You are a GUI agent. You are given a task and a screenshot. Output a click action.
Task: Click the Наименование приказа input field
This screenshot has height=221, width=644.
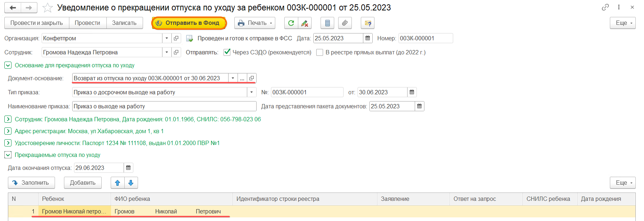[164, 107]
